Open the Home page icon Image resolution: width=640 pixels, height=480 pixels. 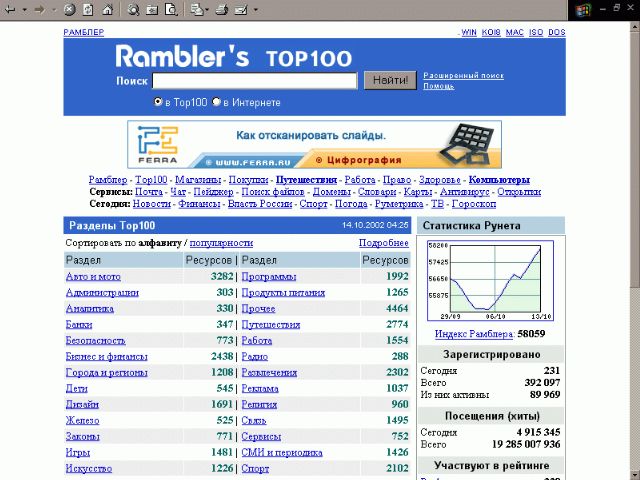(x=107, y=10)
